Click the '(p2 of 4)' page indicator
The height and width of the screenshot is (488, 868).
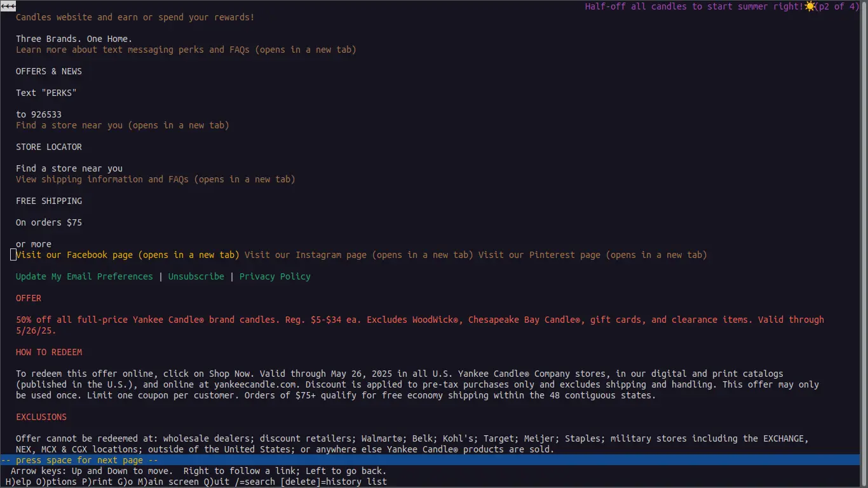coord(837,6)
